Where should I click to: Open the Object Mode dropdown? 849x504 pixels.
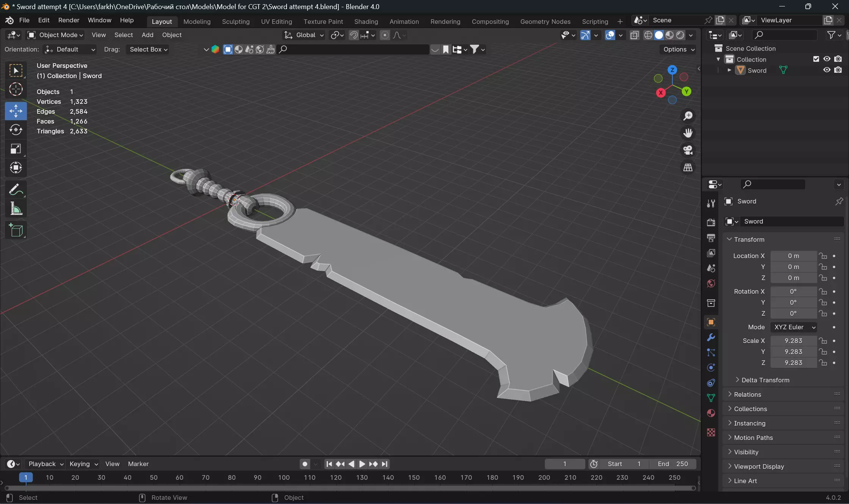55,35
